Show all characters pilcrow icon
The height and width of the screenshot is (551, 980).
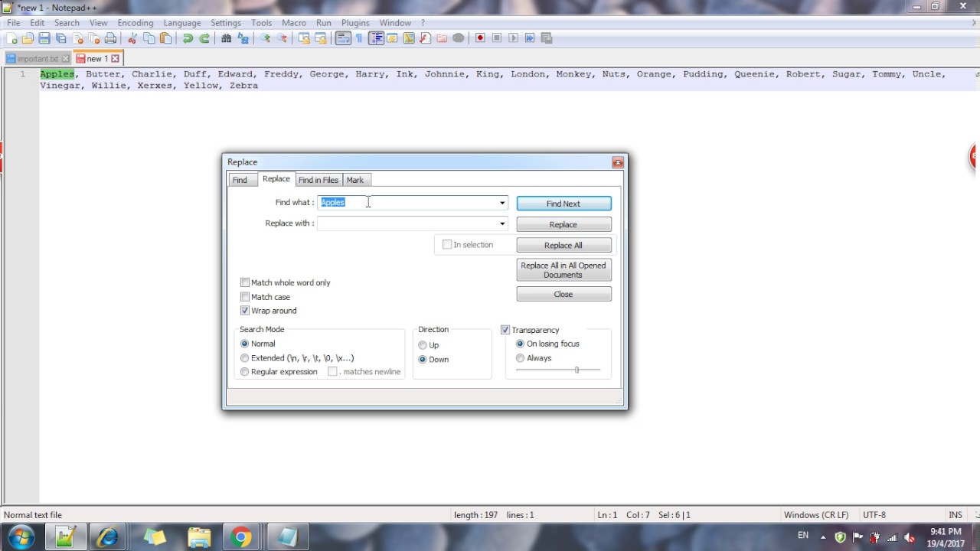coord(359,38)
